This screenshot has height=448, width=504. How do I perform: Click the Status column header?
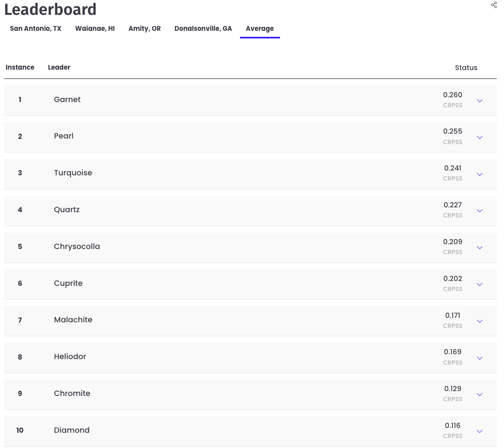(x=466, y=68)
